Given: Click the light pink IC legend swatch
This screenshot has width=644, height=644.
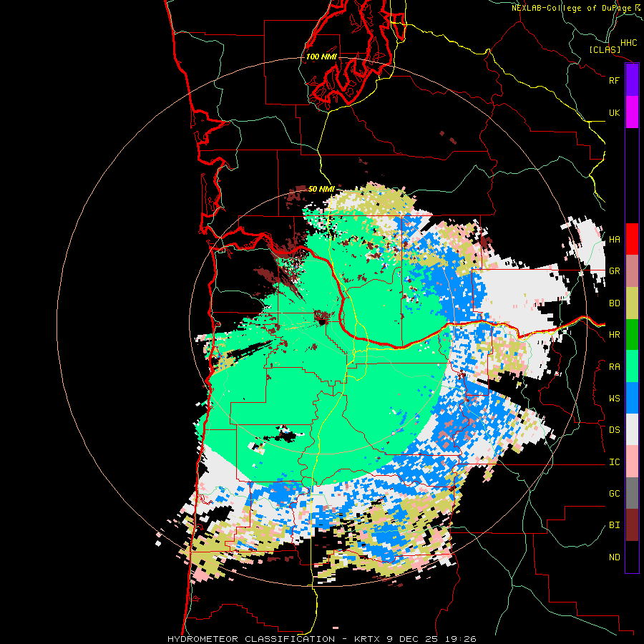Looking at the screenshot, I should coord(632,462).
